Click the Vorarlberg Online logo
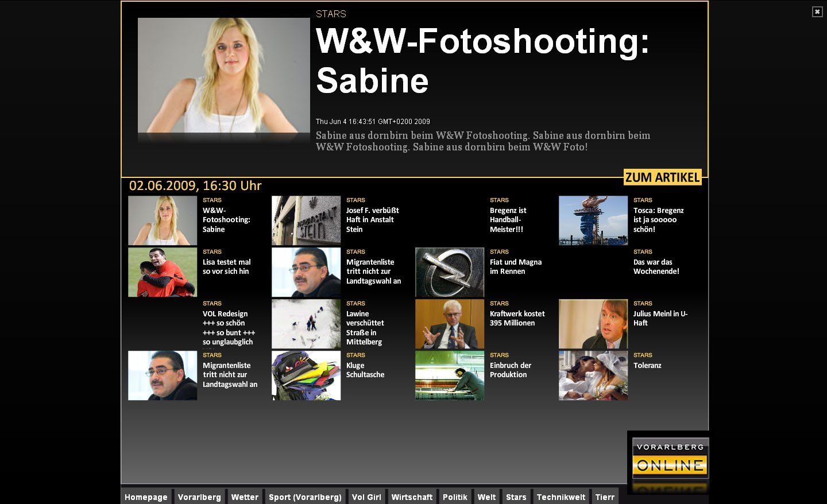The width and height of the screenshot is (827, 504). coord(670,458)
